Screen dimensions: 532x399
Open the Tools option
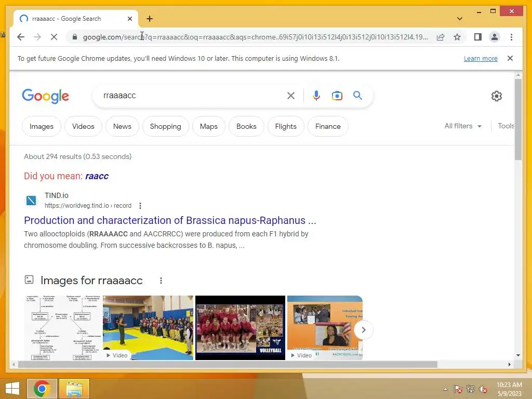coord(506,126)
